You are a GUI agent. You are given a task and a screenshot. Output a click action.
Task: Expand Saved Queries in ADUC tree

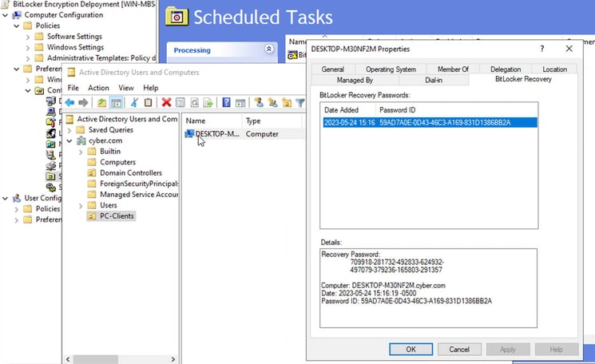[x=69, y=130]
